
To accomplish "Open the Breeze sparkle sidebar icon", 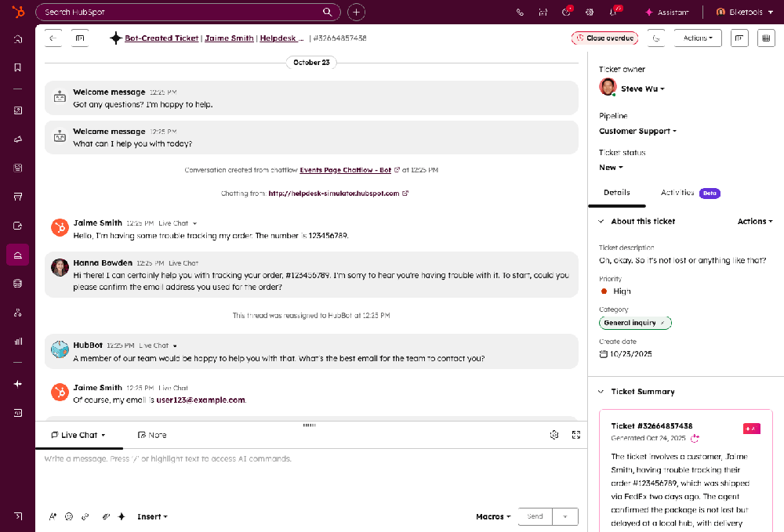I will point(17,384).
